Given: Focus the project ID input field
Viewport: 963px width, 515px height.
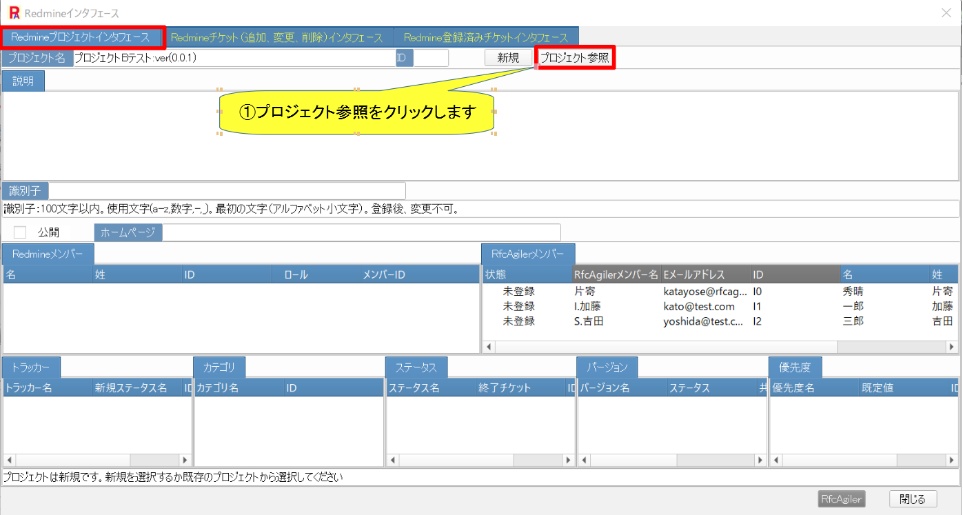Looking at the screenshot, I should coord(431,58).
